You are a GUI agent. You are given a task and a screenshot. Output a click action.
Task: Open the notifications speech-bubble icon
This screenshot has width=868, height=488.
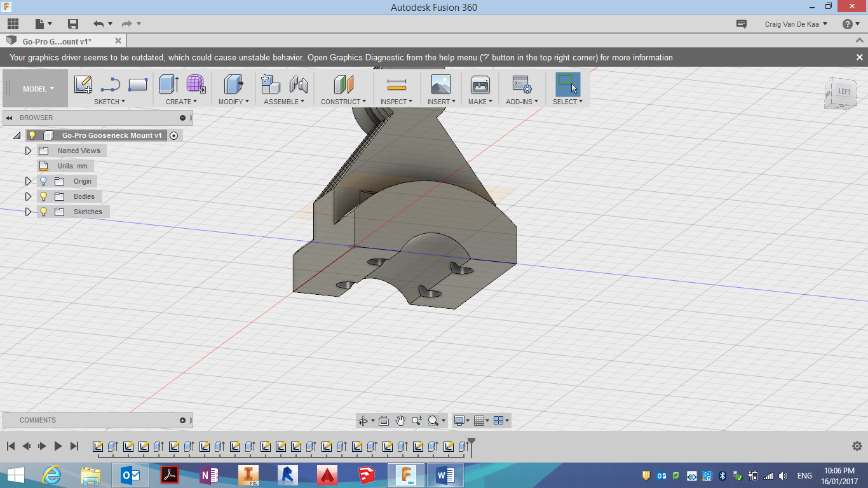(742, 24)
